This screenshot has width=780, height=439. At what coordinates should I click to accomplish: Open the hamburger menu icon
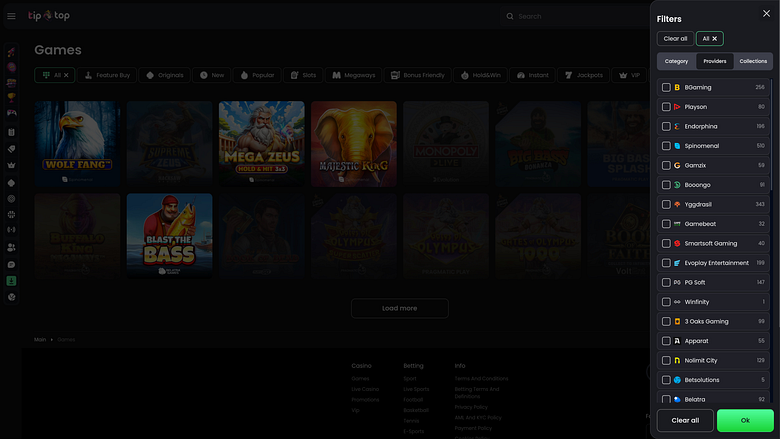(11, 16)
